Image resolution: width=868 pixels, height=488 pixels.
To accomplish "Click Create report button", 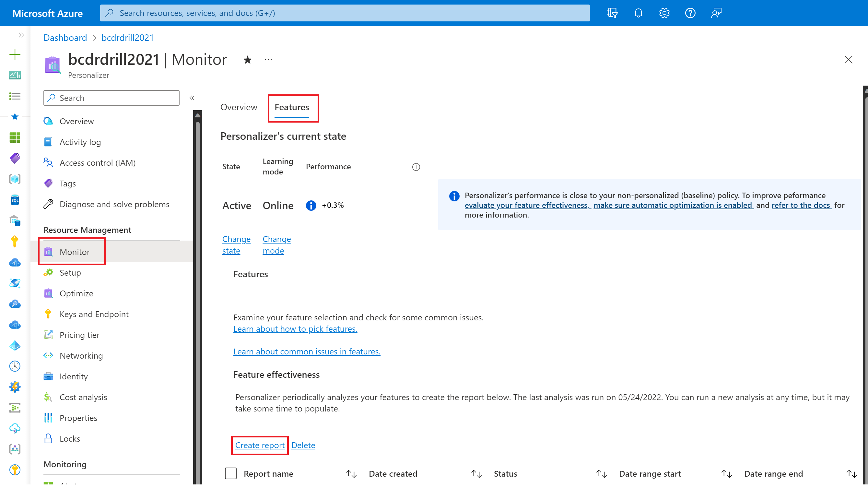I will [259, 445].
